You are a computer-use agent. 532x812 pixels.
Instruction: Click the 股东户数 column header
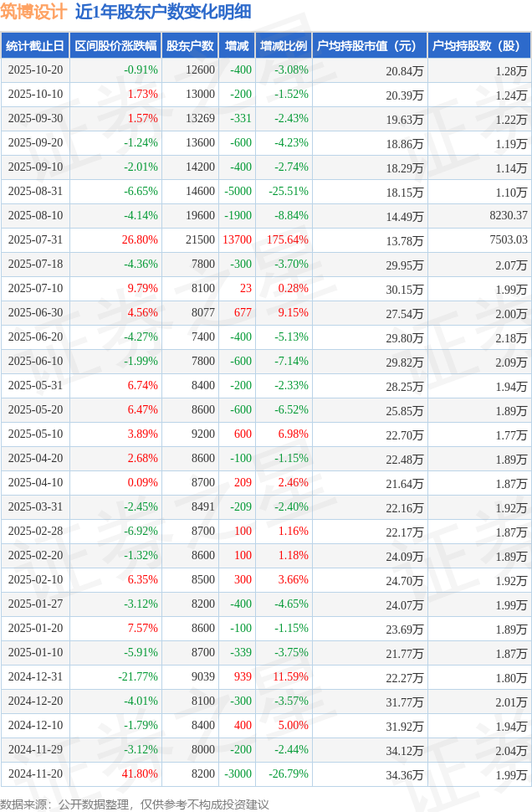(x=190, y=46)
